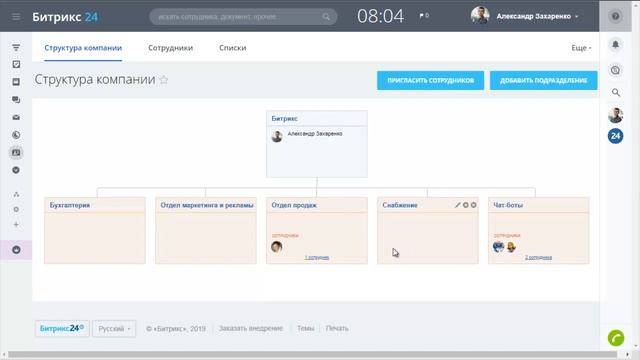640x360 pixels.
Task: Click Пригласить сотрудников button
Action: coord(430,80)
